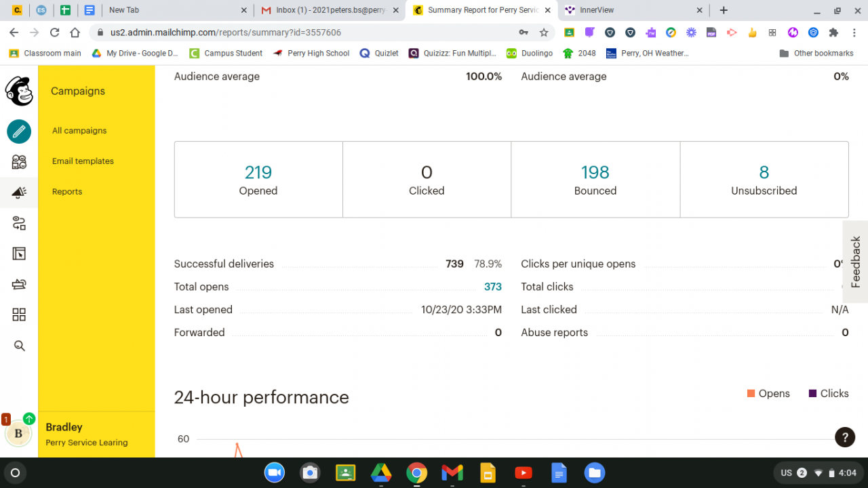Open Reports in Campaigns menu
Viewport: 868px width, 488px height.
tap(67, 192)
